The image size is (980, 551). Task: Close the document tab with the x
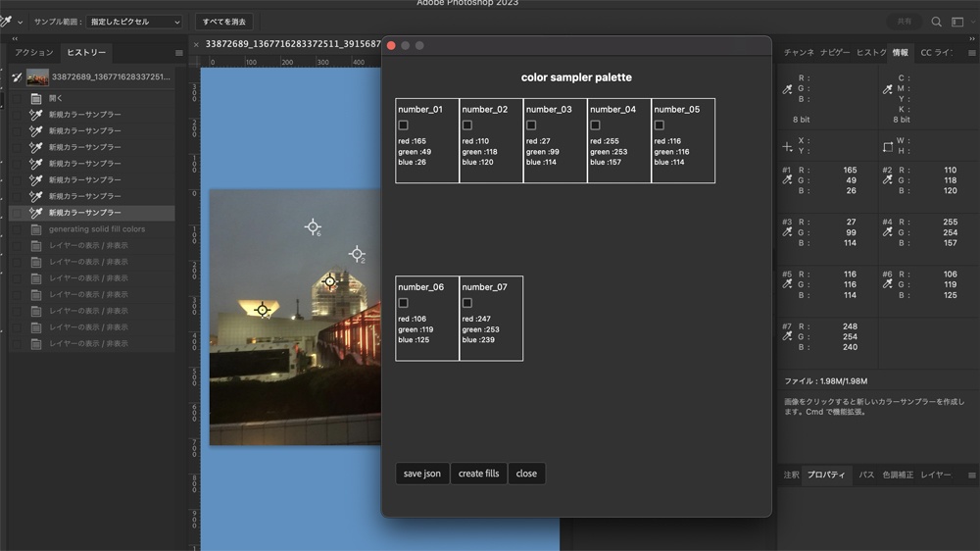(x=196, y=44)
